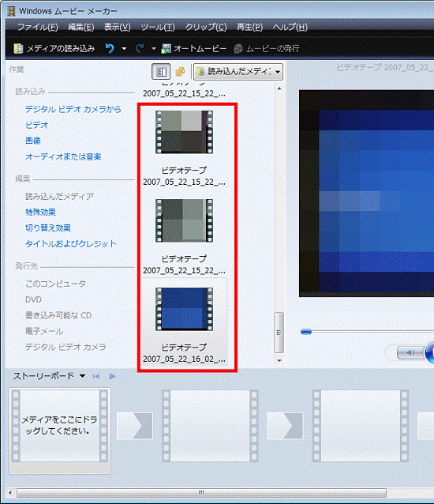Select the second gray-green video clip thumbnail
The image size is (434, 504).
[184, 220]
